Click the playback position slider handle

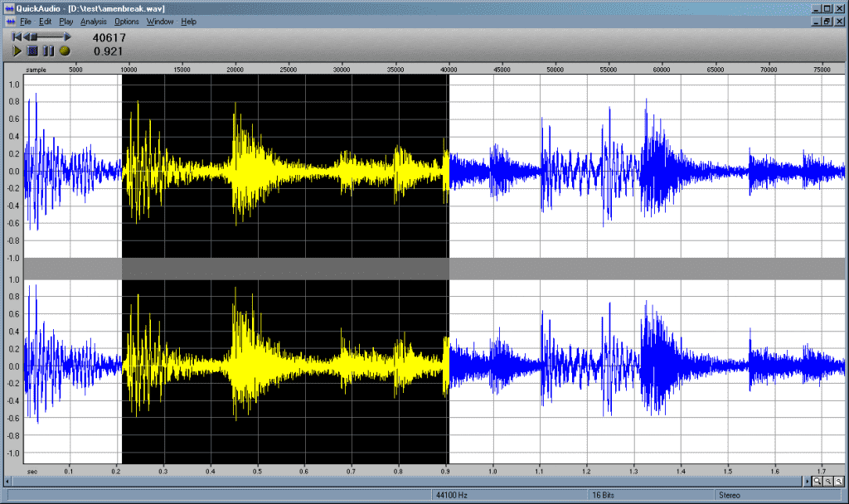(x=34, y=36)
